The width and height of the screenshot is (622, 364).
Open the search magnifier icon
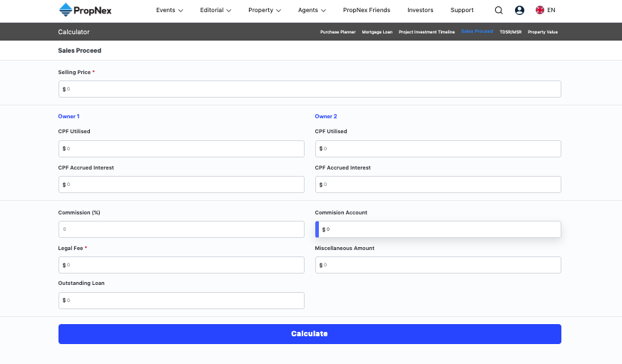pyautogui.click(x=499, y=11)
